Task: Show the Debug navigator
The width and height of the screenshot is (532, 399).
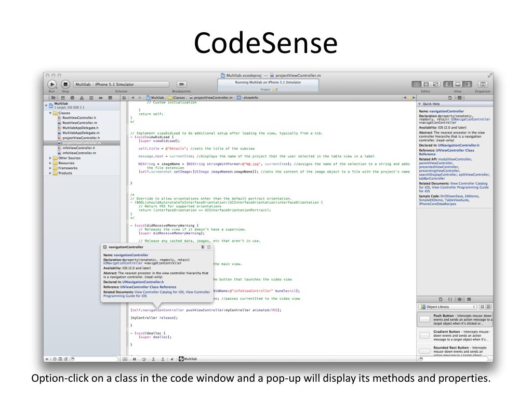Action: 91,98
